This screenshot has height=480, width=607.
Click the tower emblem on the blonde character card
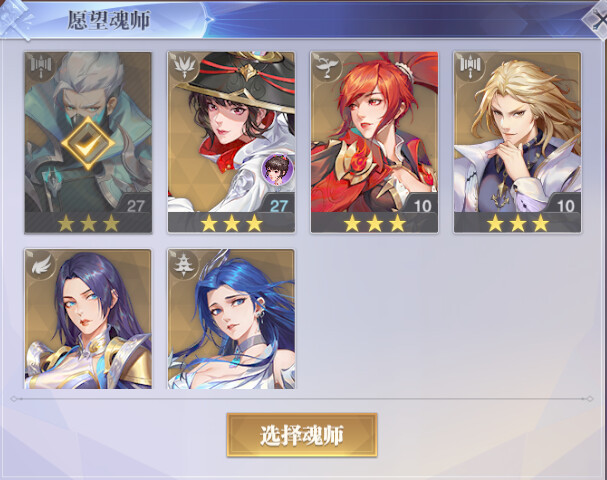coord(469,66)
